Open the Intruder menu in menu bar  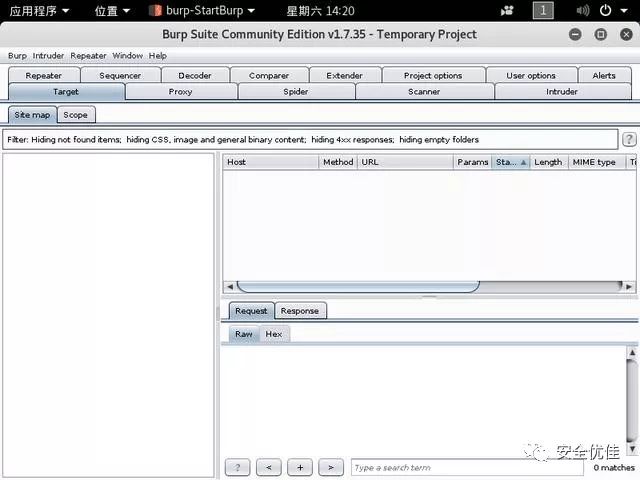point(48,56)
